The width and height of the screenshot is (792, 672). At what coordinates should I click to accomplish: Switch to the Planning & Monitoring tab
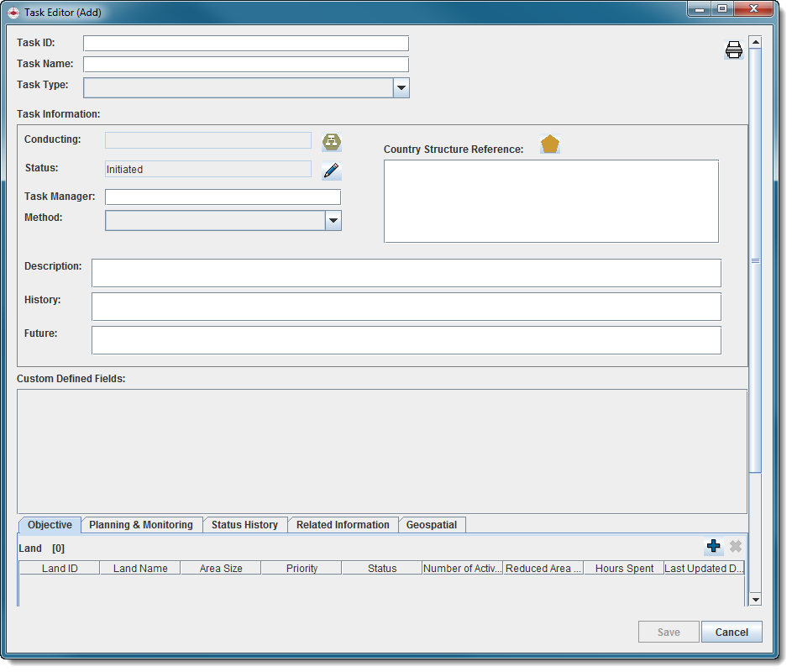[141, 525]
